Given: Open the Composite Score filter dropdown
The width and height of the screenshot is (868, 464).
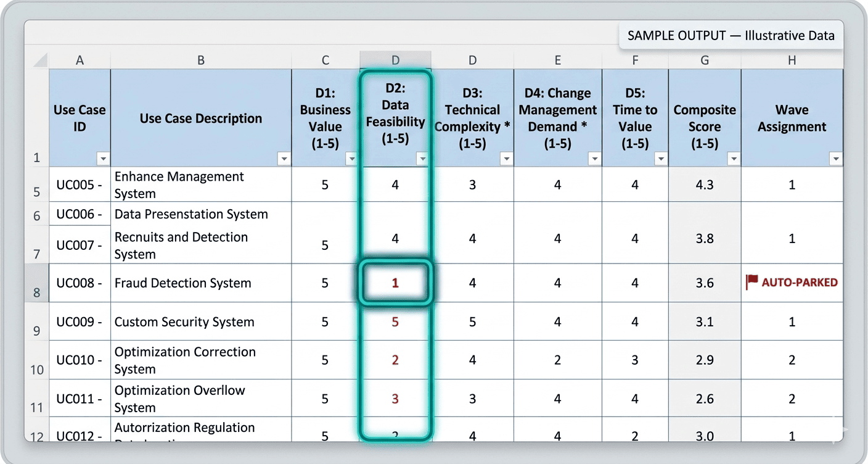Looking at the screenshot, I should click(734, 159).
